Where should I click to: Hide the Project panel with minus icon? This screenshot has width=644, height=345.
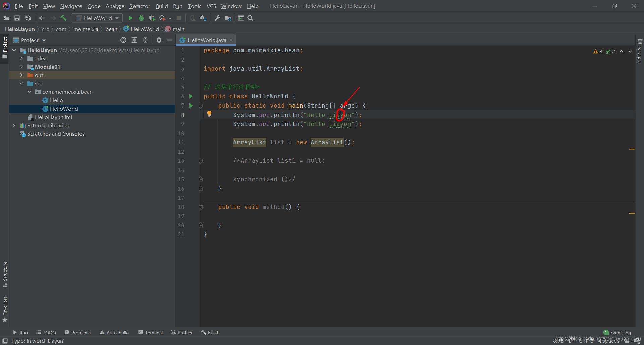170,40
